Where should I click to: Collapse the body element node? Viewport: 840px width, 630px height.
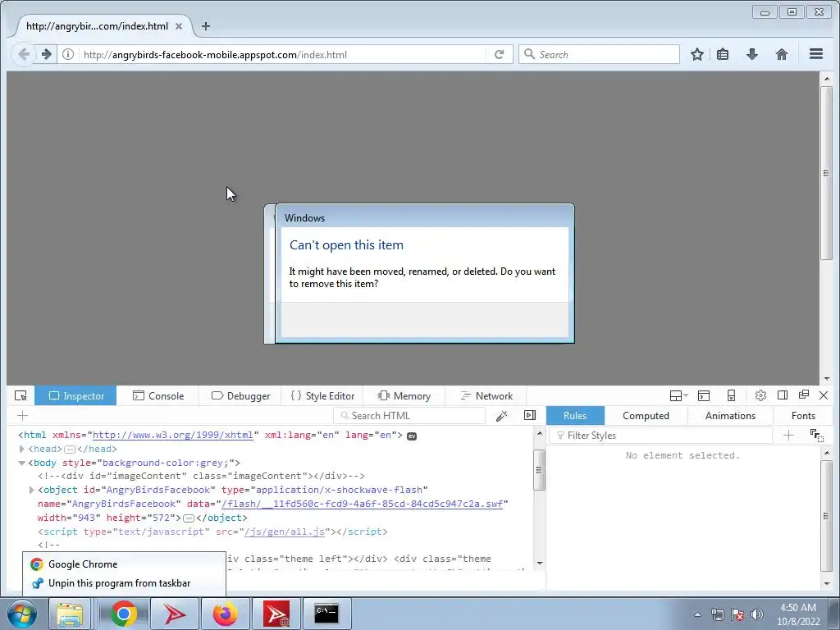(22, 463)
